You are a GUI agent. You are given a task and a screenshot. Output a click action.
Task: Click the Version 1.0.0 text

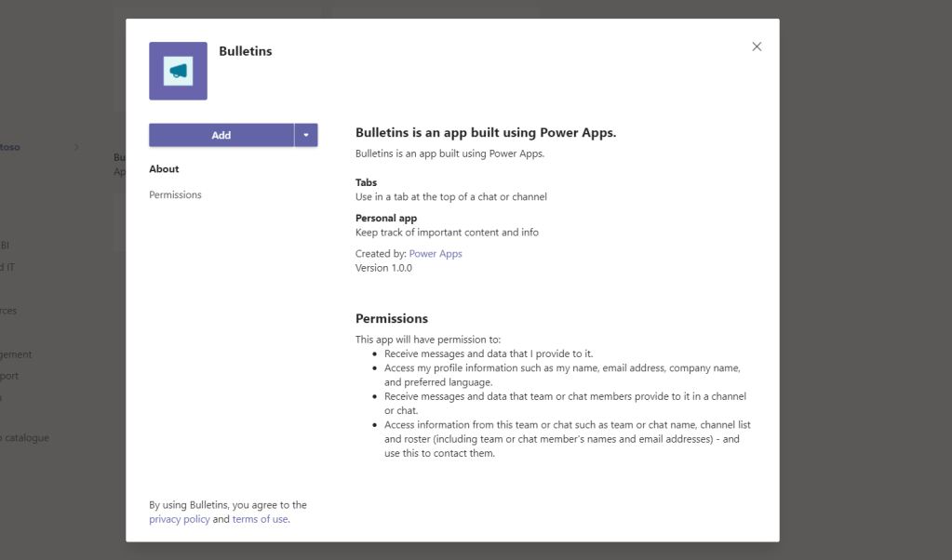(383, 268)
